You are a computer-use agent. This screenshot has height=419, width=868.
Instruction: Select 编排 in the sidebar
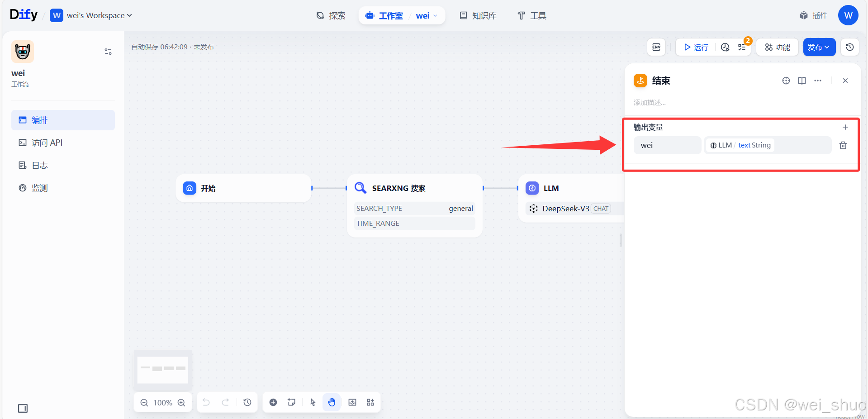63,120
